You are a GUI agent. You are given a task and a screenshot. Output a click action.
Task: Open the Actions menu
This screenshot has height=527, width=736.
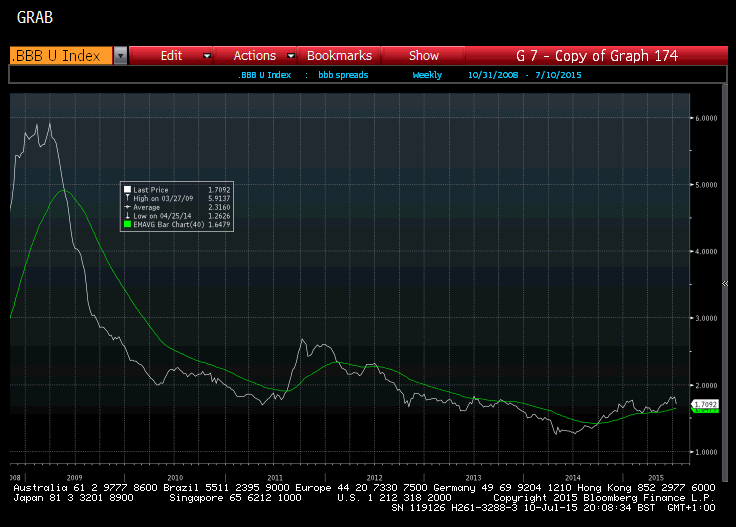point(254,56)
